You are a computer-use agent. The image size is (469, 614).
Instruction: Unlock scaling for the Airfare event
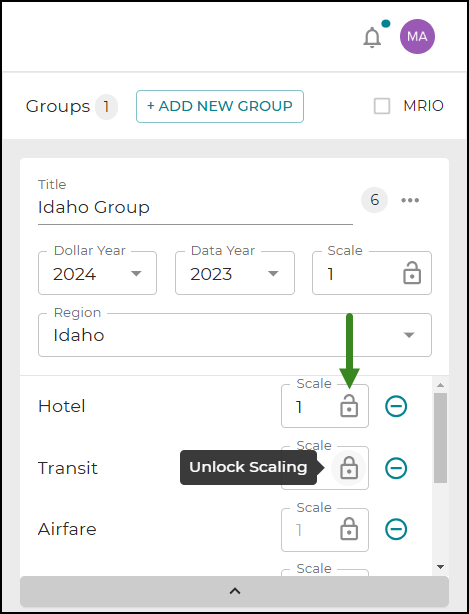[x=349, y=529]
